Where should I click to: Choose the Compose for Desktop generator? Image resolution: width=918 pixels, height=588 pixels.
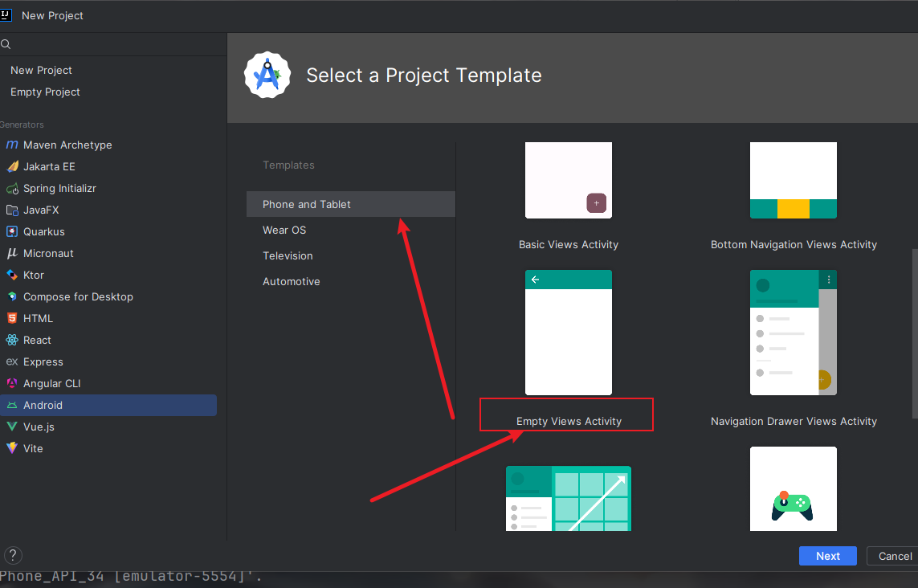108,296
